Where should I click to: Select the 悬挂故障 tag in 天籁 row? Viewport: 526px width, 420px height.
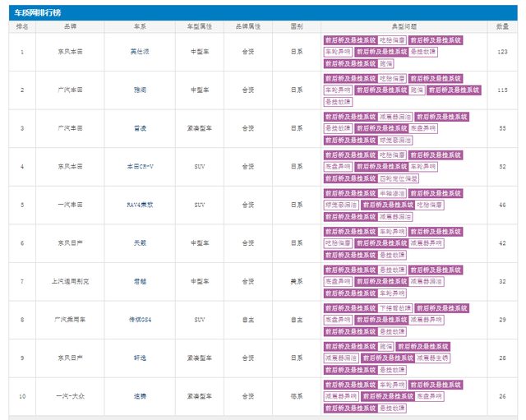(392, 255)
